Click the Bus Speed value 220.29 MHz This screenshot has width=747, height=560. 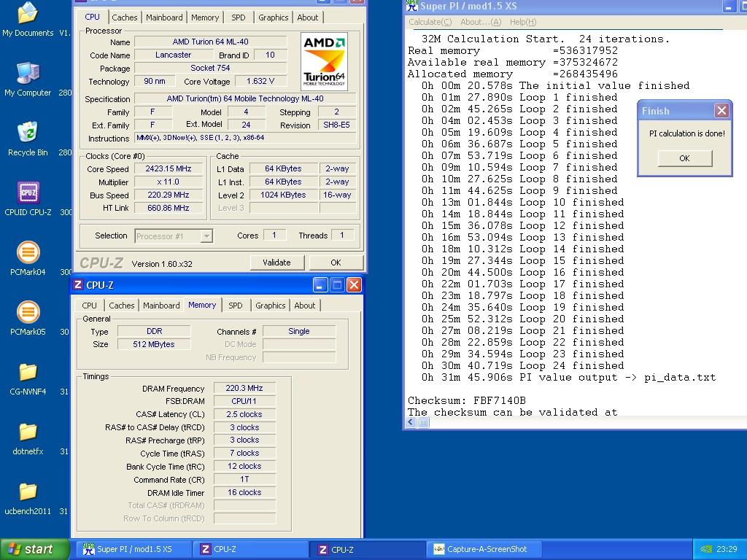[169, 195]
